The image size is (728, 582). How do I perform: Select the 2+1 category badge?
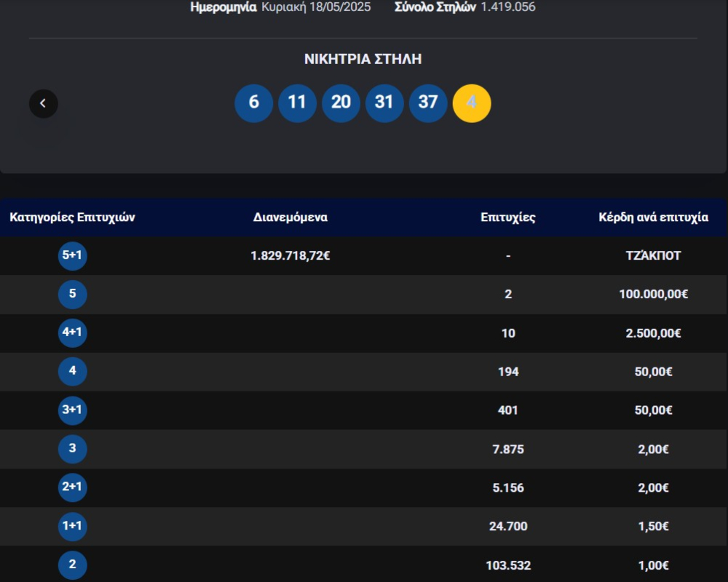72,487
